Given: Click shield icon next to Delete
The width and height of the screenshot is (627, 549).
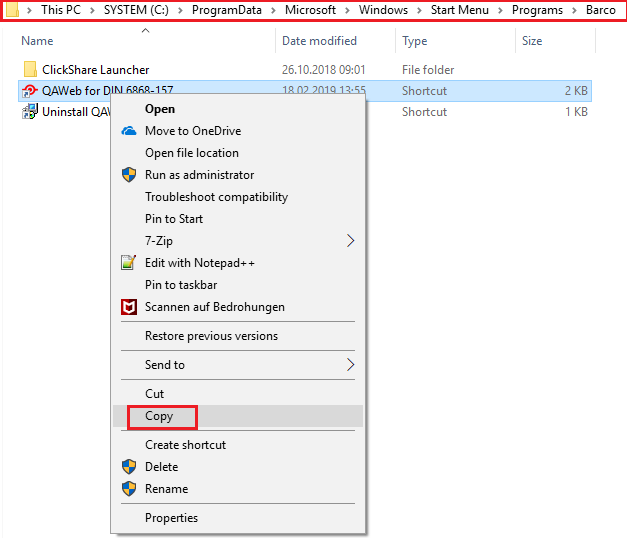Looking at the screenshot, I should [129, 467].
